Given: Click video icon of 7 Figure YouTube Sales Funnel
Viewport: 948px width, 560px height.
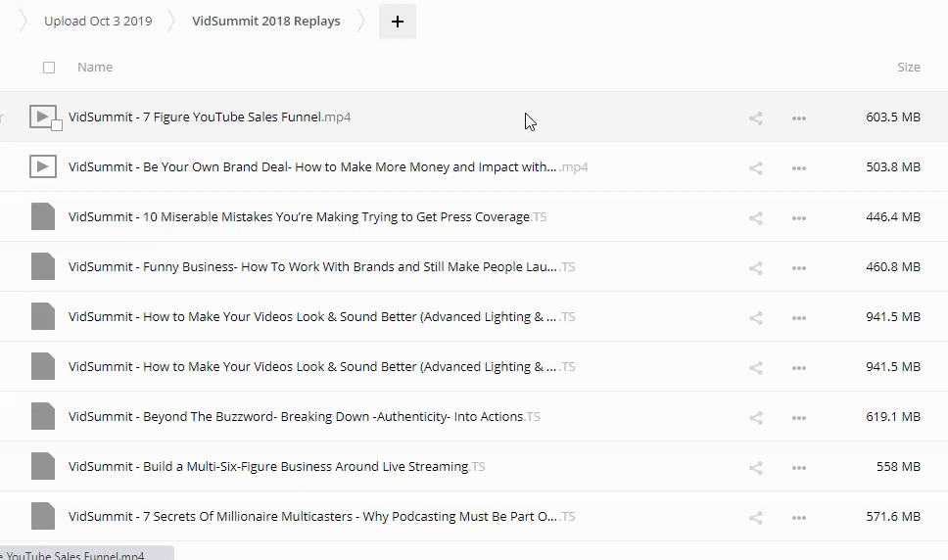Looking at the screenshot, I should (41, 117).
